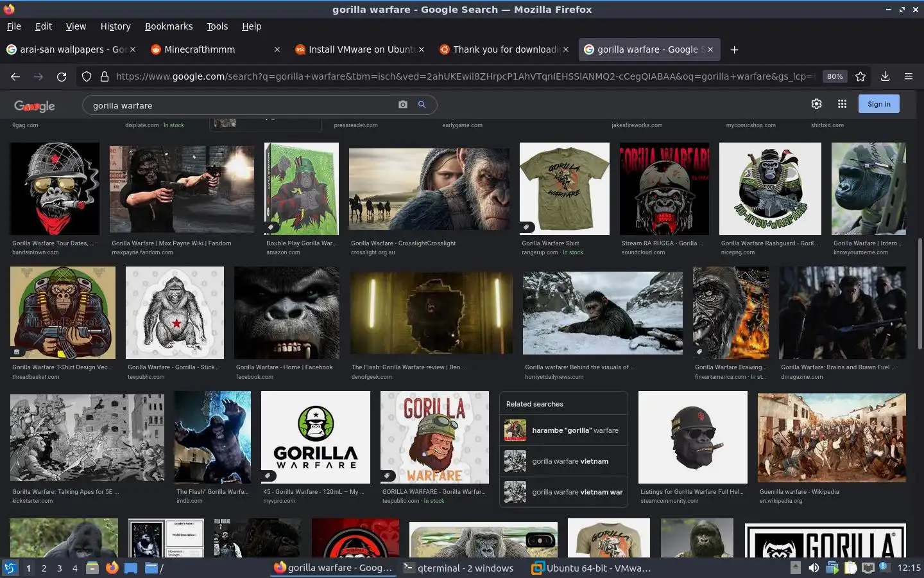Viewport: 924px width, 578px height.
Task: Switch to virtual desktop 3
Action: (x=60, y=568)
